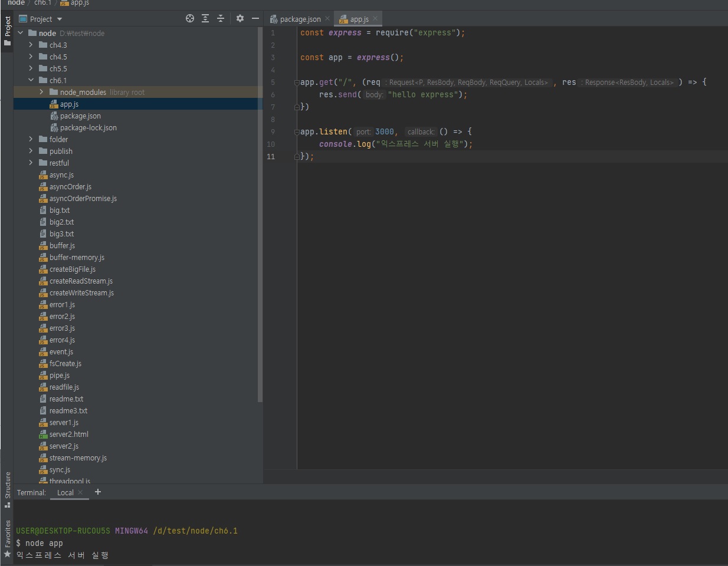The image size is (728, 566).
Task: Hide the Project panel with minus icon
Action: point(255,19)
